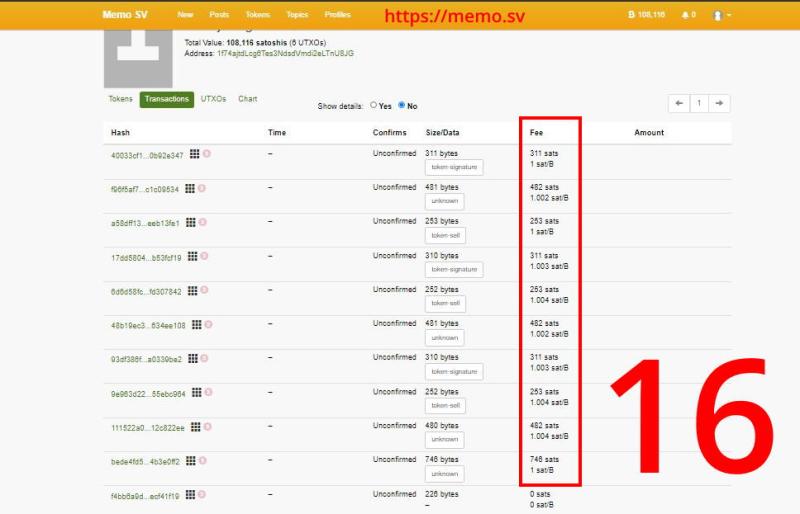This screenshot has width=800, height=514.
Task: Click grid icon beside hash 6d6d58fc...fd307842
Action: [x=192, y=290]
